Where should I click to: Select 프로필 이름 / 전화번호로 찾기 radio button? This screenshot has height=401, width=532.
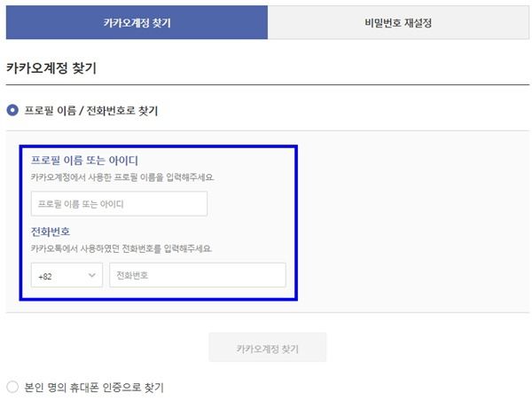(12, 110)
